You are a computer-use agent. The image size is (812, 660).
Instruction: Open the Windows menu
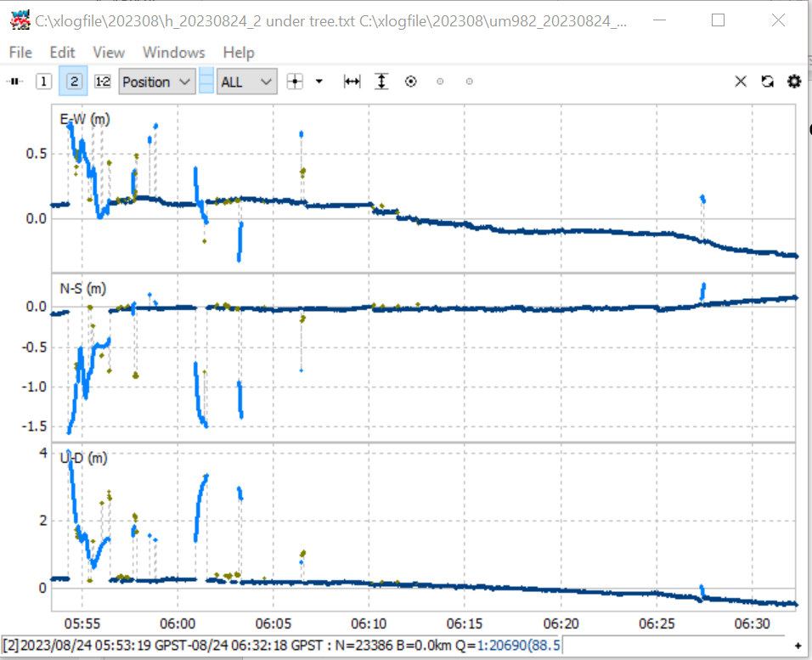click(x=174, y=53)
